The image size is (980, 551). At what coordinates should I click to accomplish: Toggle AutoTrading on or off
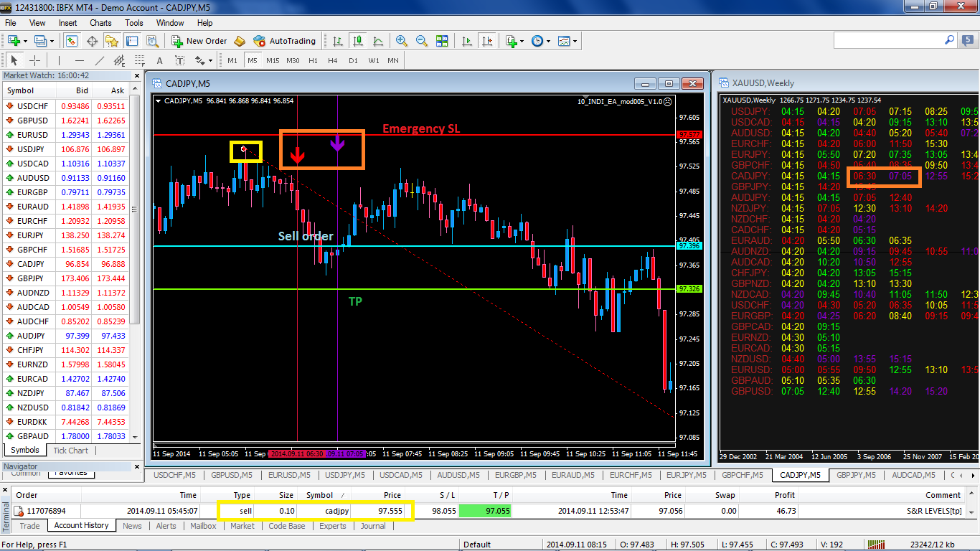pyautogui.click(x=285, y=42)
